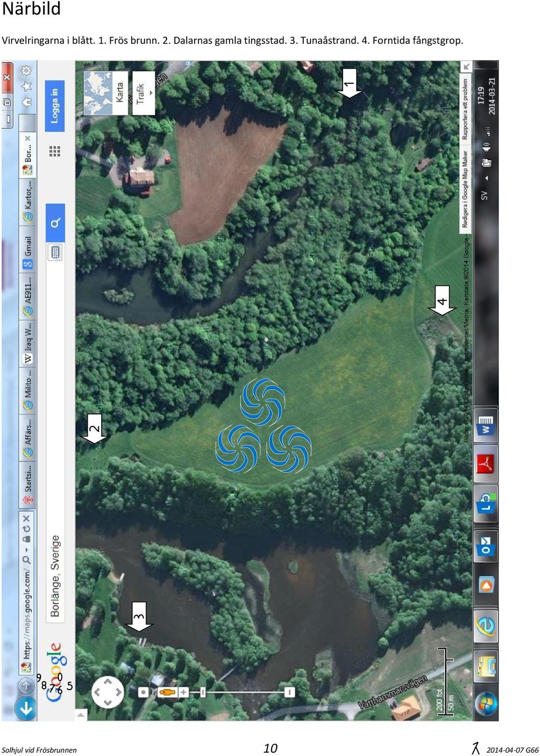Open the address bar autocomplete dropdown arrow
Viewport: 540px width, 756px height.
[26, 550]
